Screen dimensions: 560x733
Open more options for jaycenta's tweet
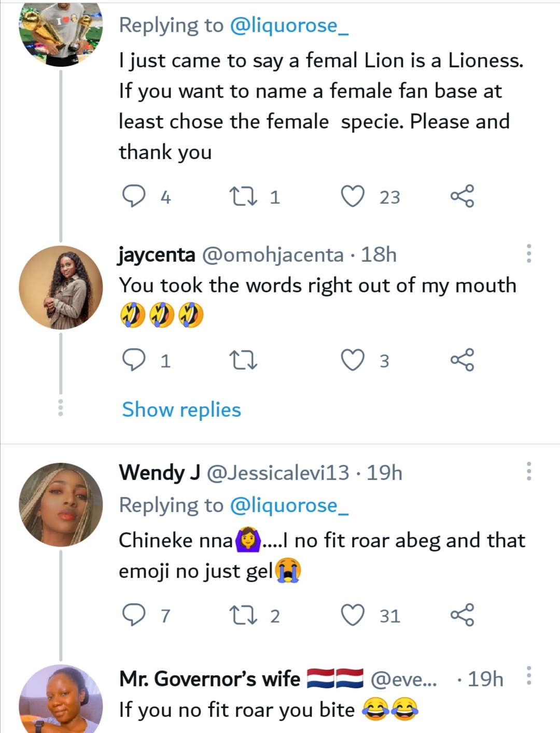[529, 253]
